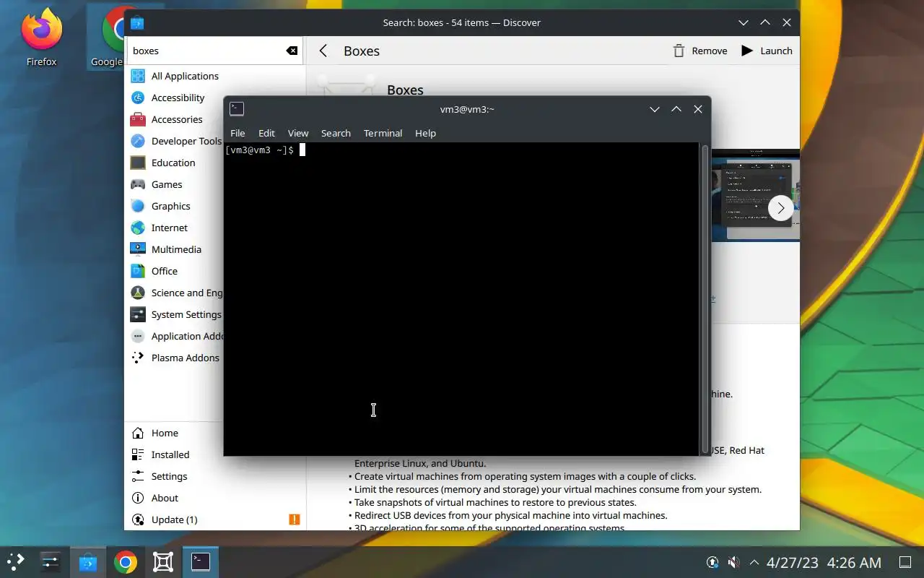Screen dimensions: 924x578
Task: Open the terminal Help menu
Action: point(425,133)
